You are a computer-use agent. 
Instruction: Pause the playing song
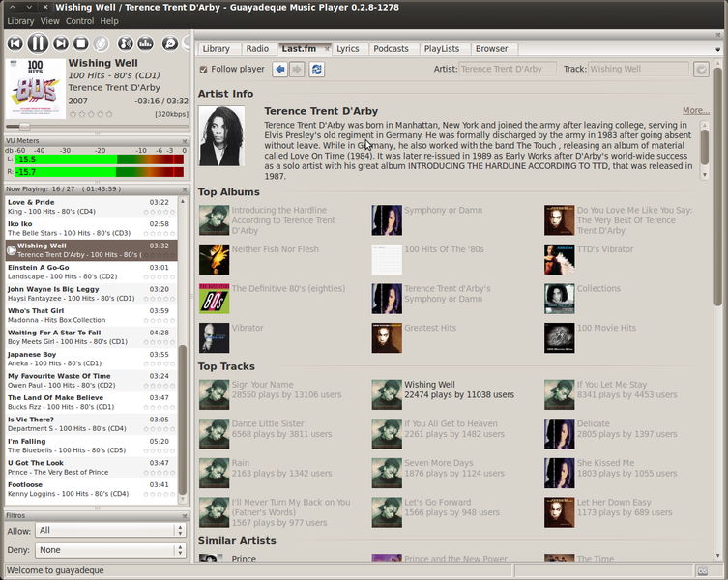38,43
